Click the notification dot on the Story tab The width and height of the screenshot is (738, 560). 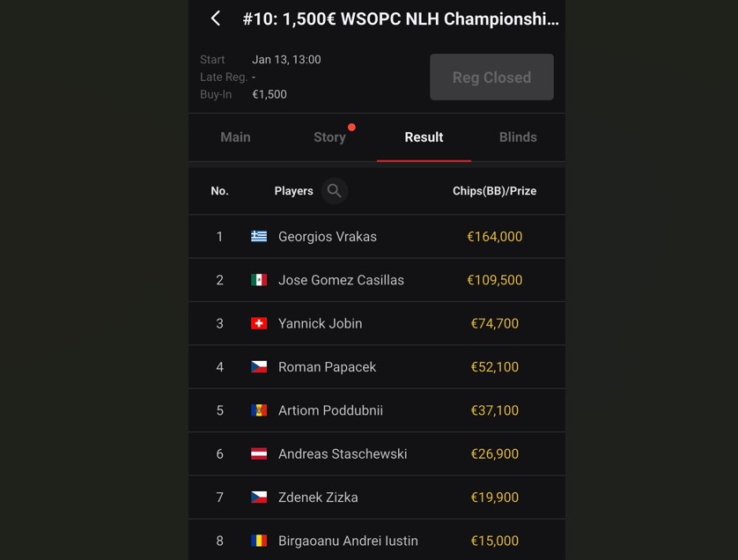pos(352,126)
